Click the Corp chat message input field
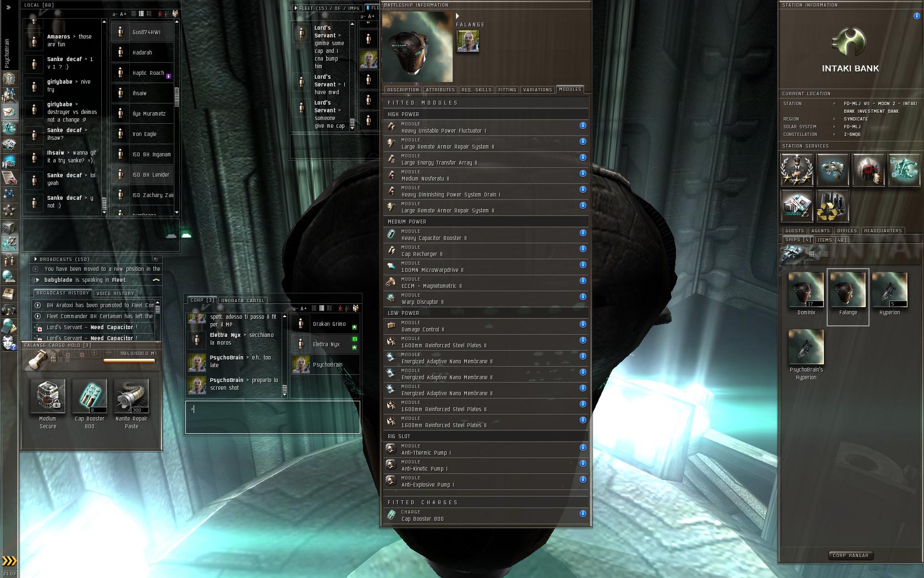The width and height of the screenshot is (924, 578). click(x=273, y=417)
